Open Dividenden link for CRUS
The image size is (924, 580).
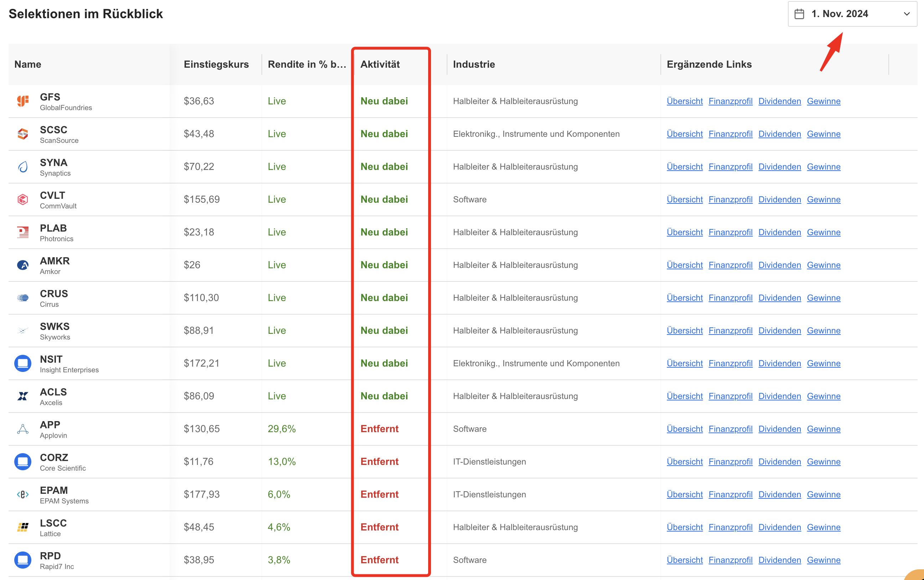779,298
